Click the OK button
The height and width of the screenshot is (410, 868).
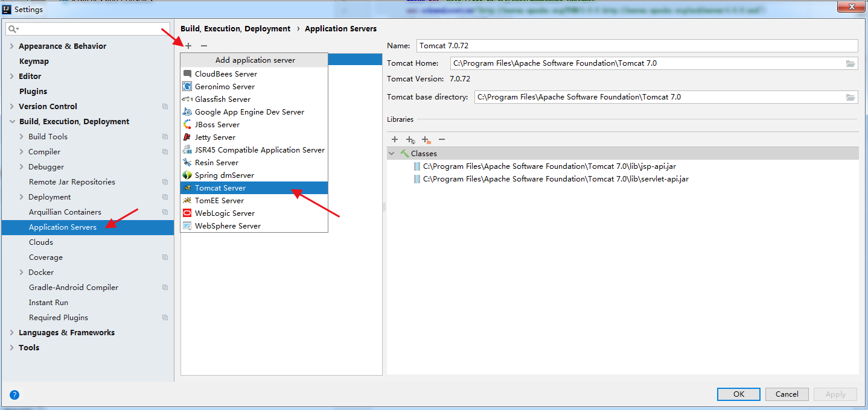tap(739, 394)
